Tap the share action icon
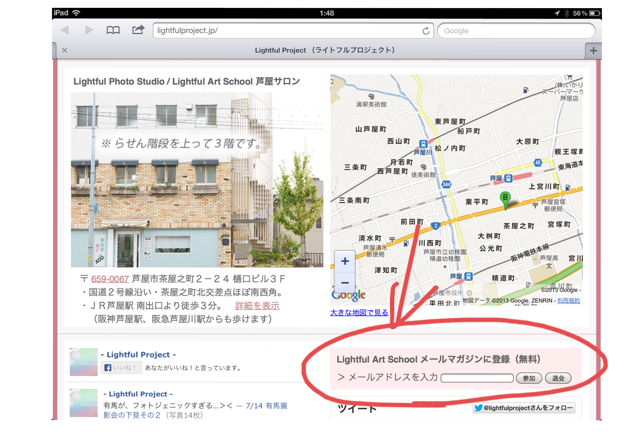The height and width of the screenshot is (440, 640). [138, 30]
